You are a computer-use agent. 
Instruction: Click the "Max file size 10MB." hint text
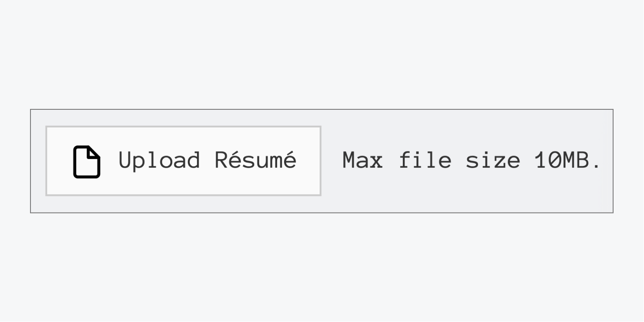pyautogui.click(x=472, y=161)
